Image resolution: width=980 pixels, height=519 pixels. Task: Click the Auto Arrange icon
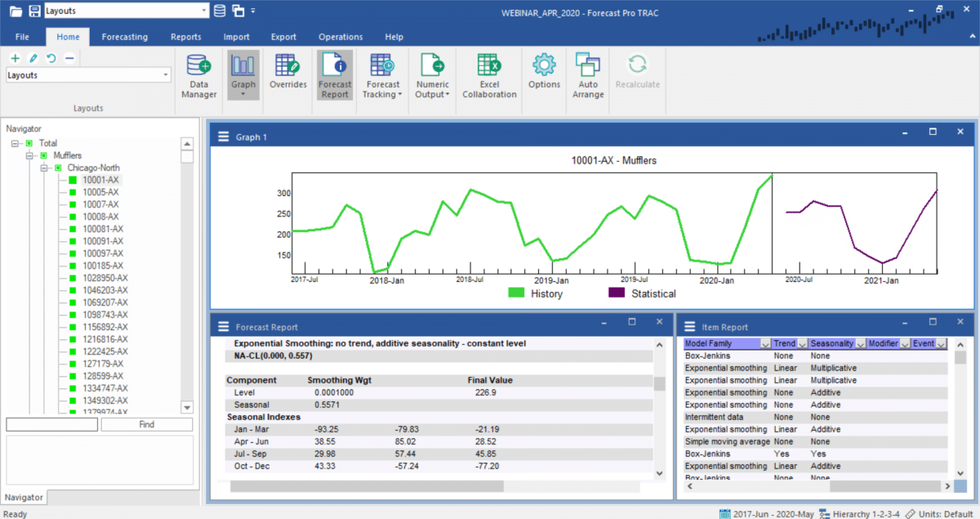[587, 74]
